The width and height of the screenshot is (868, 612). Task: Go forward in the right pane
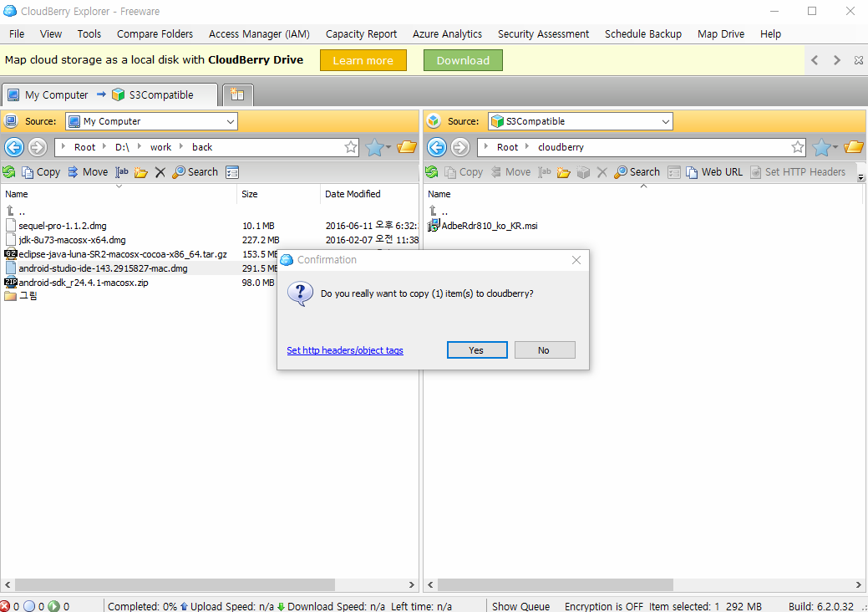[460, 147]
